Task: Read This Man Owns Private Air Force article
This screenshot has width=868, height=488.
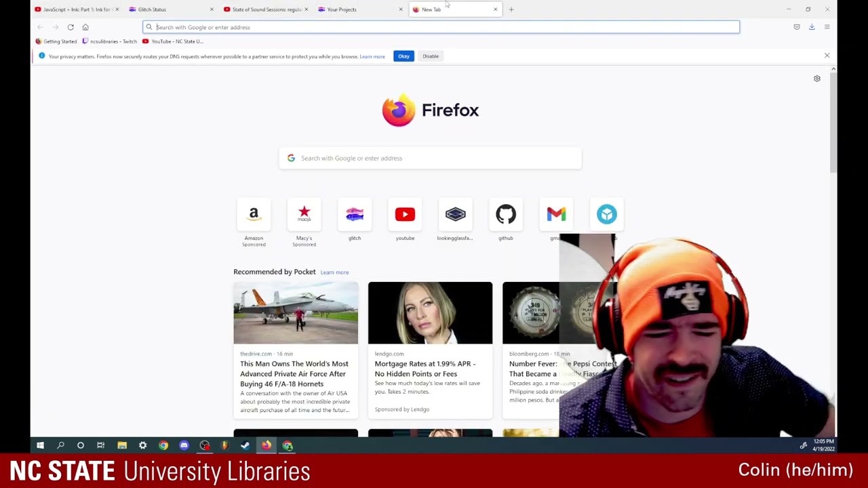Action: click(294, 373)
